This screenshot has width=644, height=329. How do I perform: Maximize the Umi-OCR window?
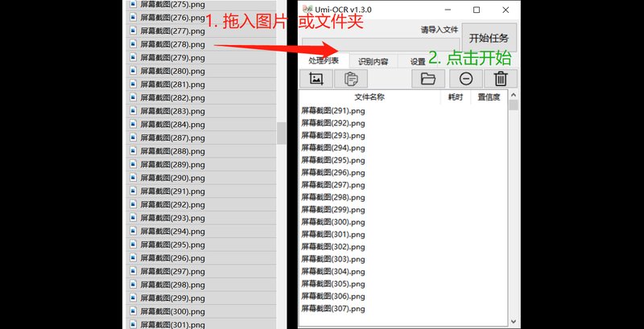pos(477,10)
